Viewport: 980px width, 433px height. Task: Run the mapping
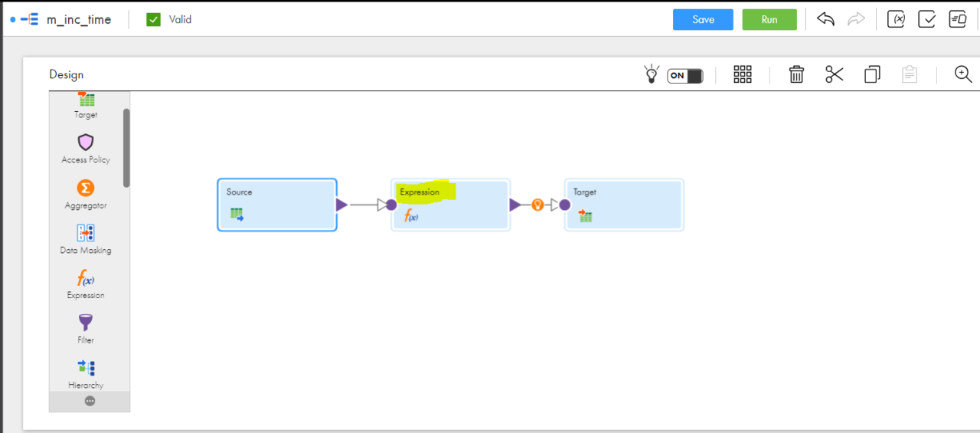coord(769,20)
